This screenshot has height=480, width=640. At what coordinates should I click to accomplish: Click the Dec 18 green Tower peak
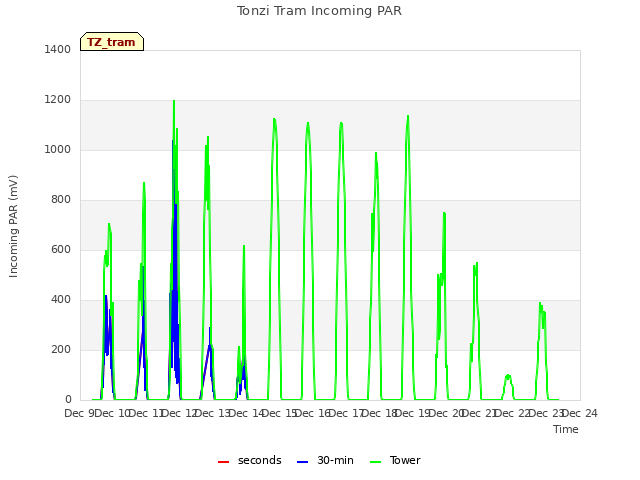click(376, 153)
